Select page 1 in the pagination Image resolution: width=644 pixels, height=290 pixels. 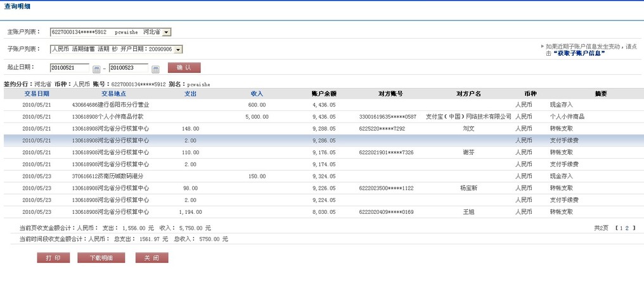click(x=621, y=227)
